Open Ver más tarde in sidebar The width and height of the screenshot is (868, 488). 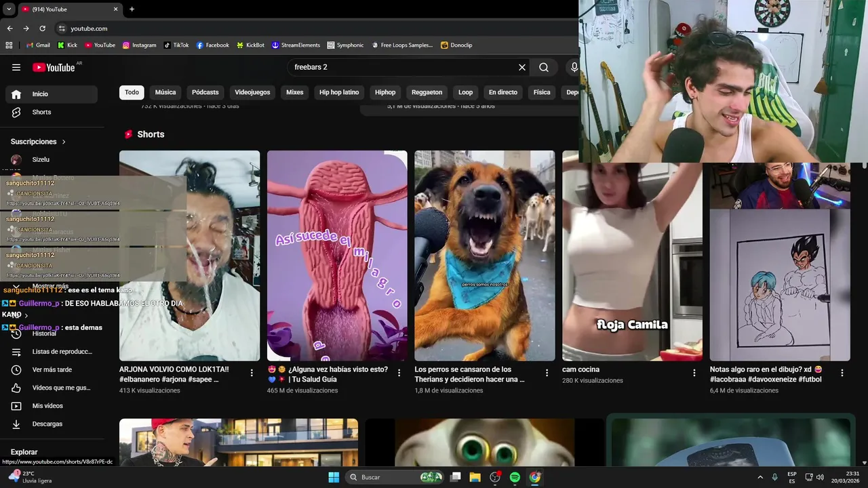pyautogui.click(x=52, y=369)
